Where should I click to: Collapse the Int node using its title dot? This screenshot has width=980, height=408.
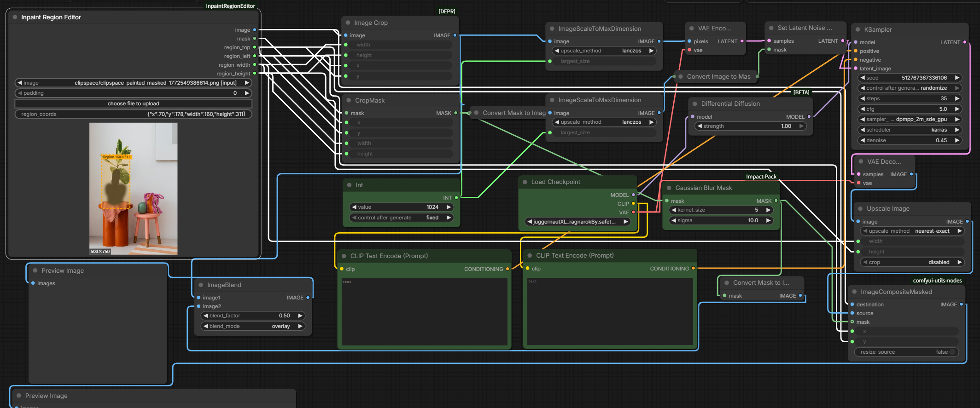349,185
